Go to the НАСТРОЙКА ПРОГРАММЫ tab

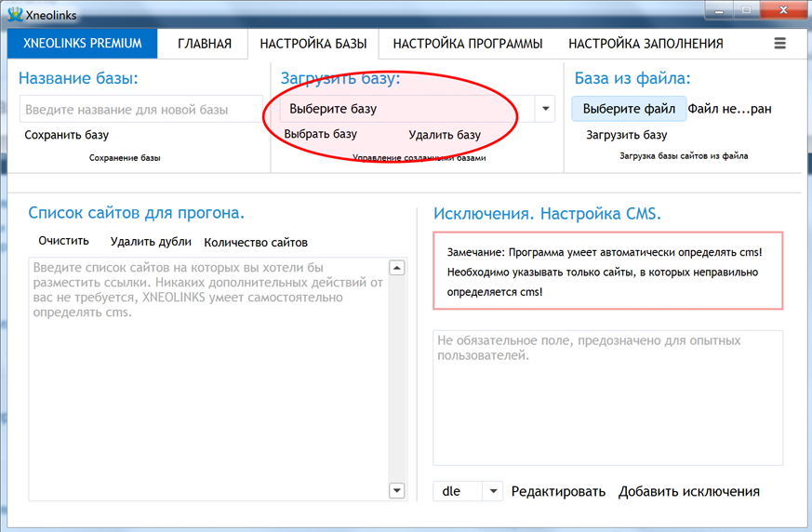tap(468, 44)
